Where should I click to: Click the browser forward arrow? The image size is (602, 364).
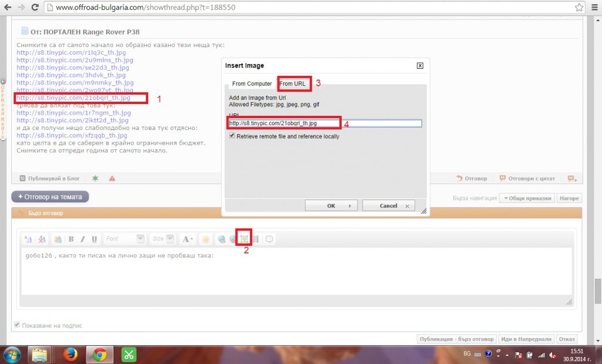(x=21, y=7)
